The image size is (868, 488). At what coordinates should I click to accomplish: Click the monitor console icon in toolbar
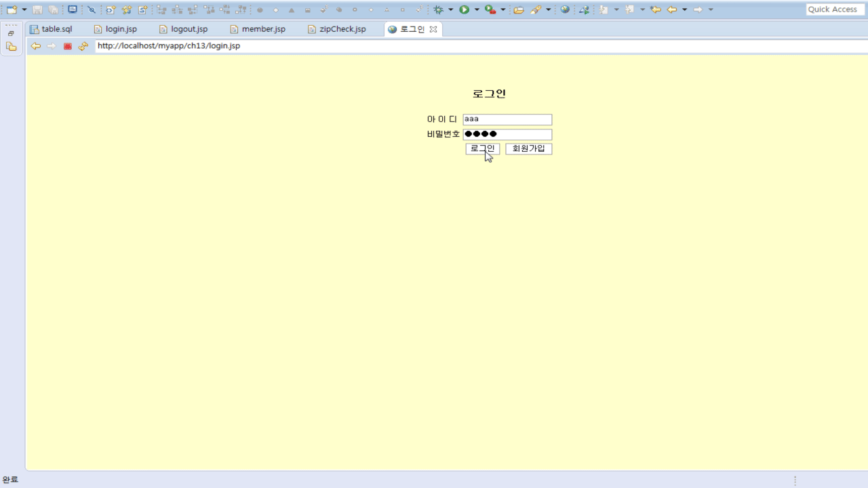[73, 9]
